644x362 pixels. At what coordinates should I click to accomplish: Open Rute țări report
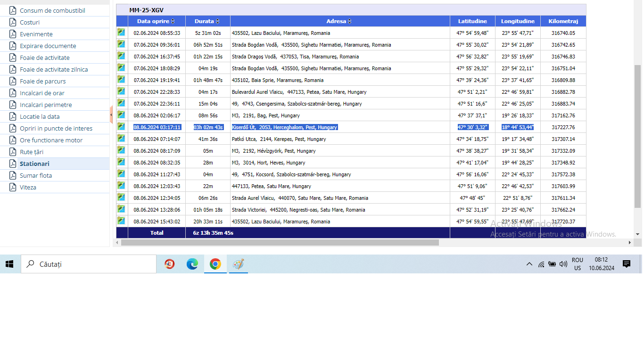[x=32, y=152]
